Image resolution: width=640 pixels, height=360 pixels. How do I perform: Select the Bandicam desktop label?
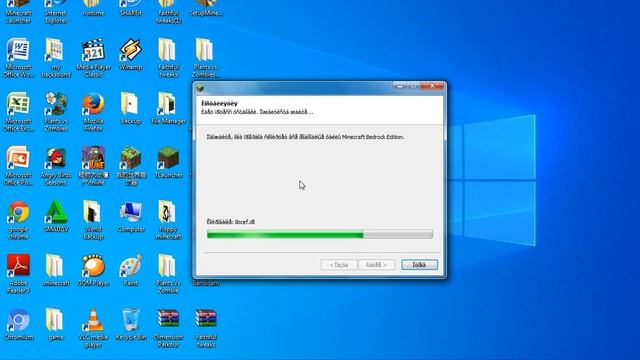tap(206, 283)
